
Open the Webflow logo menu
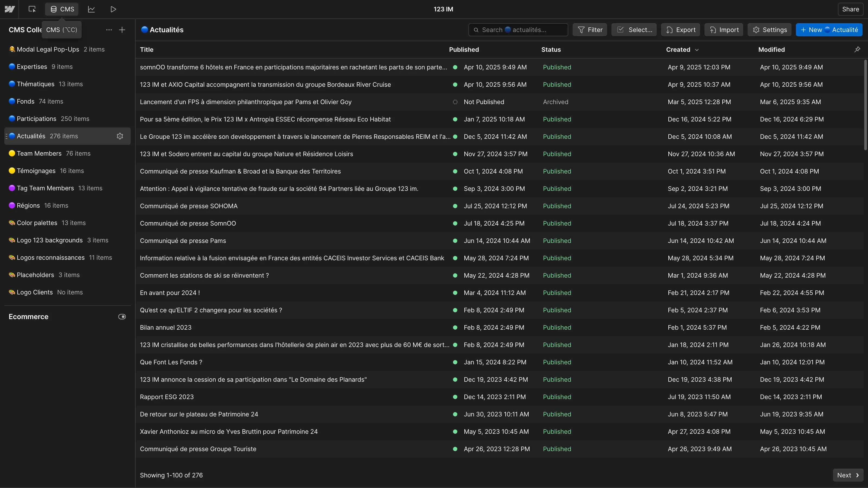pyautogui.click(x=9, y=9)
